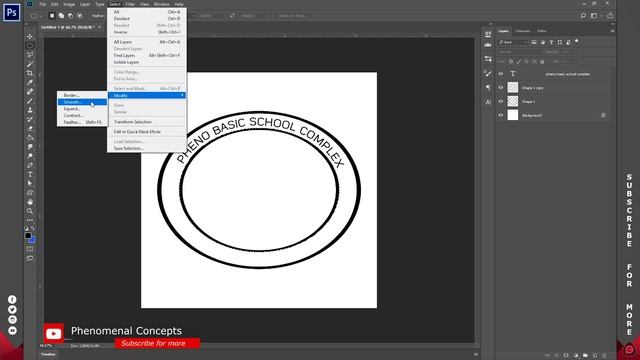Select the Magic Wand tool

(x=30, y=64)
